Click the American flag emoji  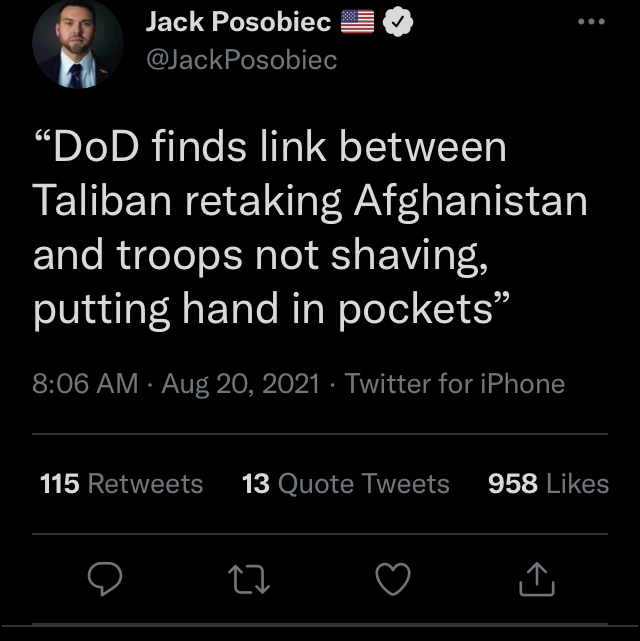357,22
